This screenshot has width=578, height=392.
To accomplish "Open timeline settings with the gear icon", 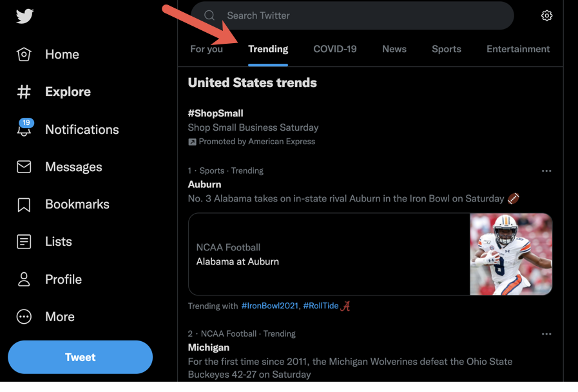I will coord(546,15).
